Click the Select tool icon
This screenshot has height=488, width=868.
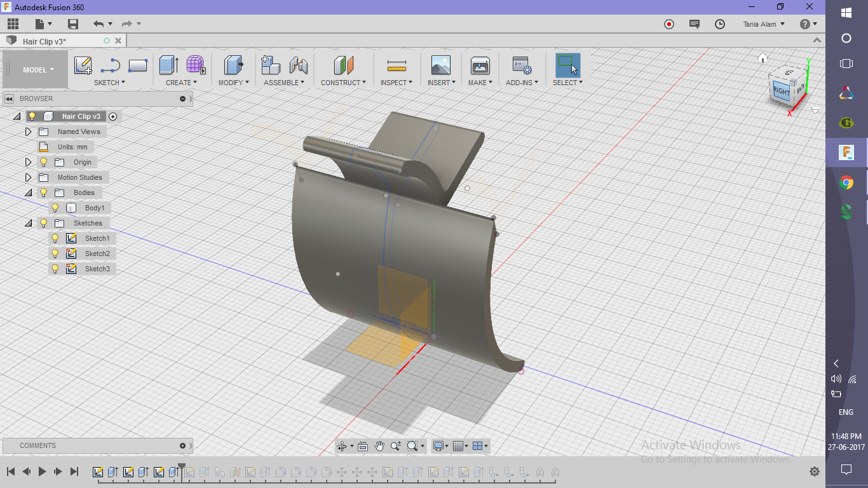click(x=567, y=65)
